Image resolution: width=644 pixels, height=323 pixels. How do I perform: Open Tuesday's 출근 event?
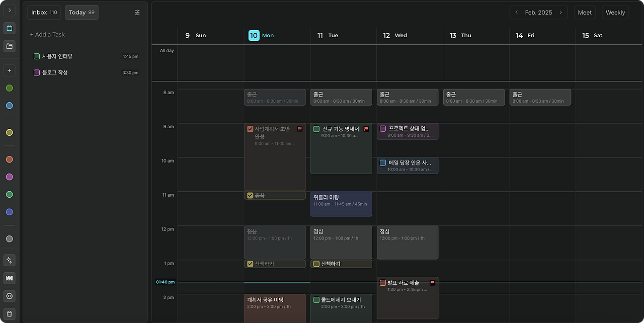coord(341,97)
